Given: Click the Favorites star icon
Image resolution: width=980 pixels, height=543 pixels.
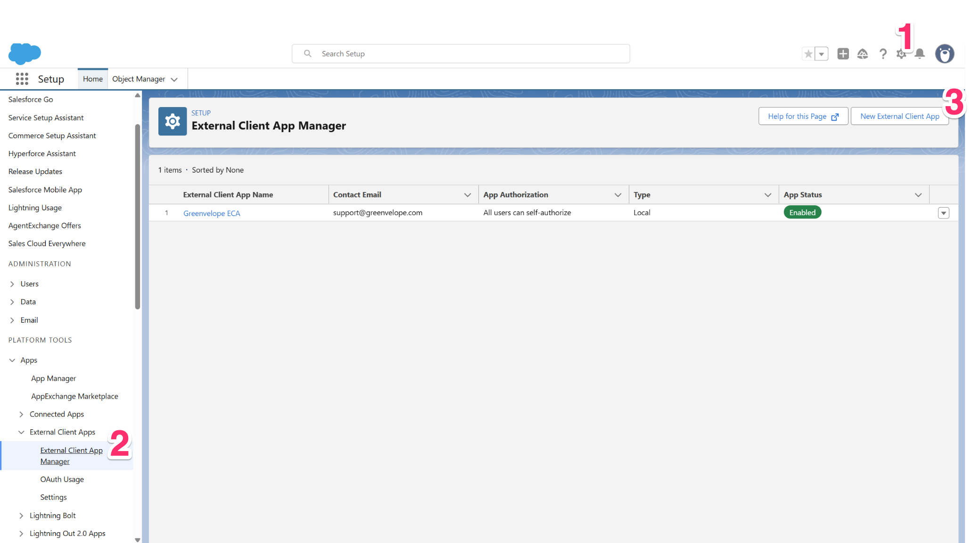Looking at the screenshot, I should [808, 54].
